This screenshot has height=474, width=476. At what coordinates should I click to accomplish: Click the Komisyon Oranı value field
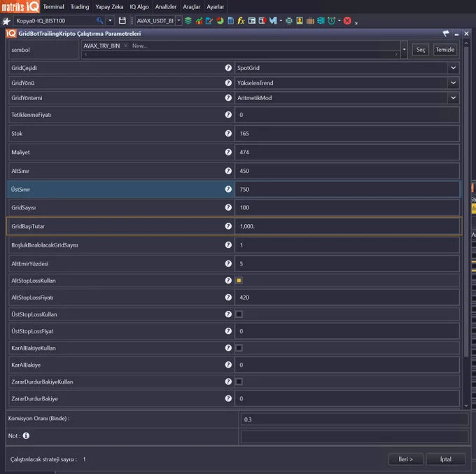(x=355, y=419)
